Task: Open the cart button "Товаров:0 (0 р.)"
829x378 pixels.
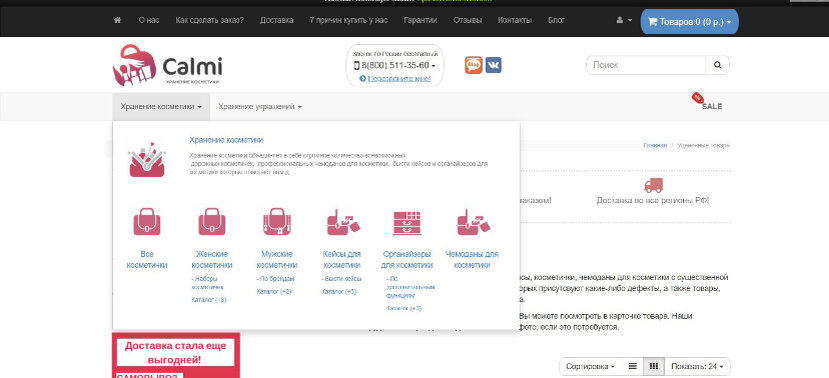Action: tap(689, 22)
